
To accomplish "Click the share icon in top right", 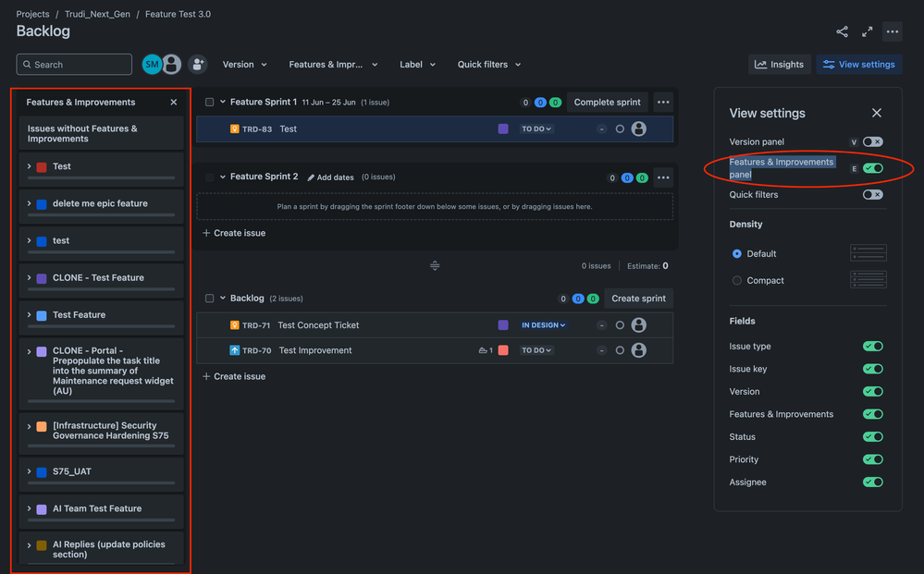I will (842, 31).
